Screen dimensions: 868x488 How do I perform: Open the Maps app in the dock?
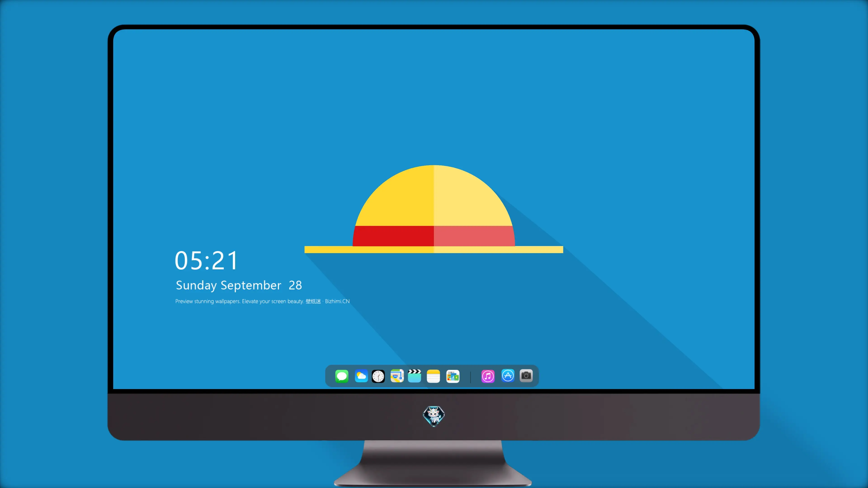click(x=397, y=376)
